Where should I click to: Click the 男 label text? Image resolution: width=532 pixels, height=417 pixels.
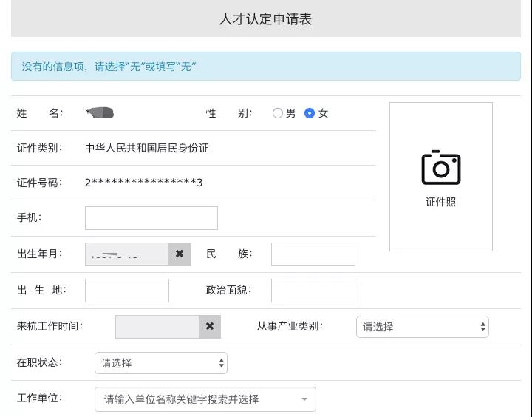291,113
